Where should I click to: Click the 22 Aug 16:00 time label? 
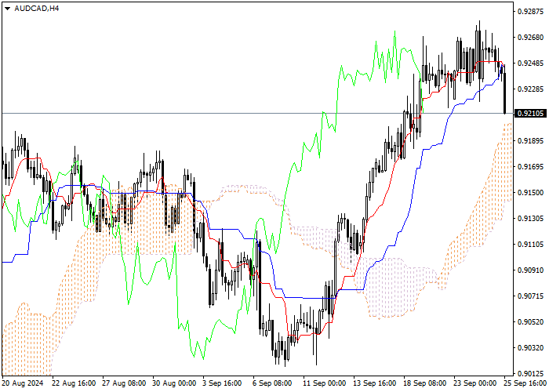(x=74, y=383)
